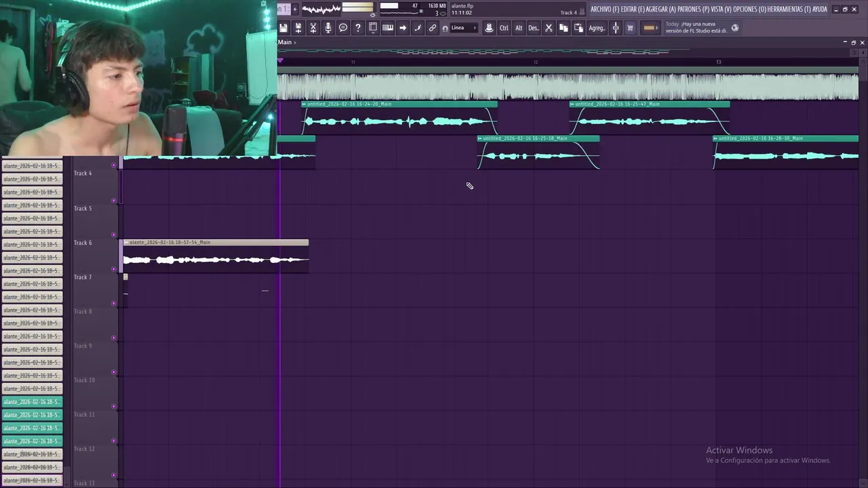Mute Track 10 using its dot
Image resolution: width=868 pixels, height=488 pixels.
pos(113,407)
